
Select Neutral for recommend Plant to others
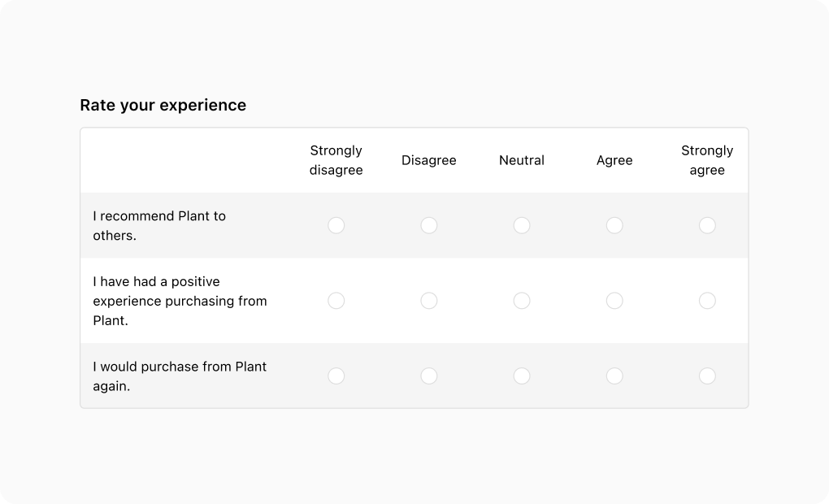pyautogui.click(x=521, y=225)
